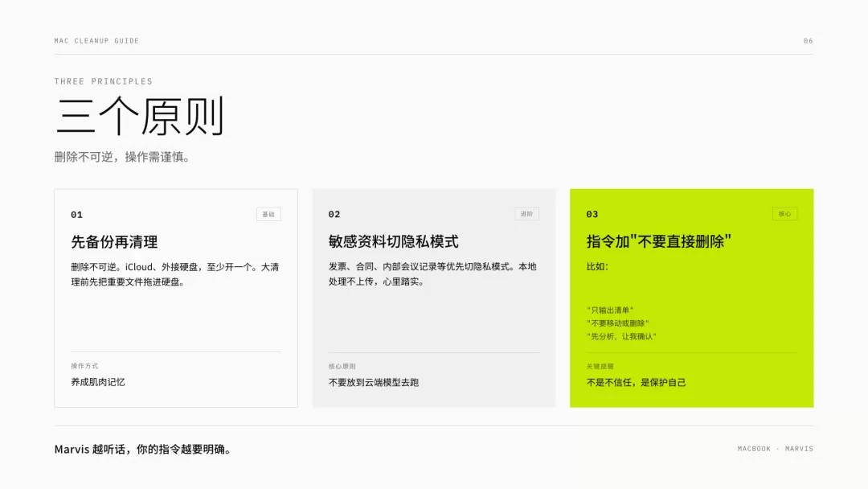Screen dimensions: 868x489
Task: Click the heading "先备份再清理"
Action: click(x=114, y=242)
